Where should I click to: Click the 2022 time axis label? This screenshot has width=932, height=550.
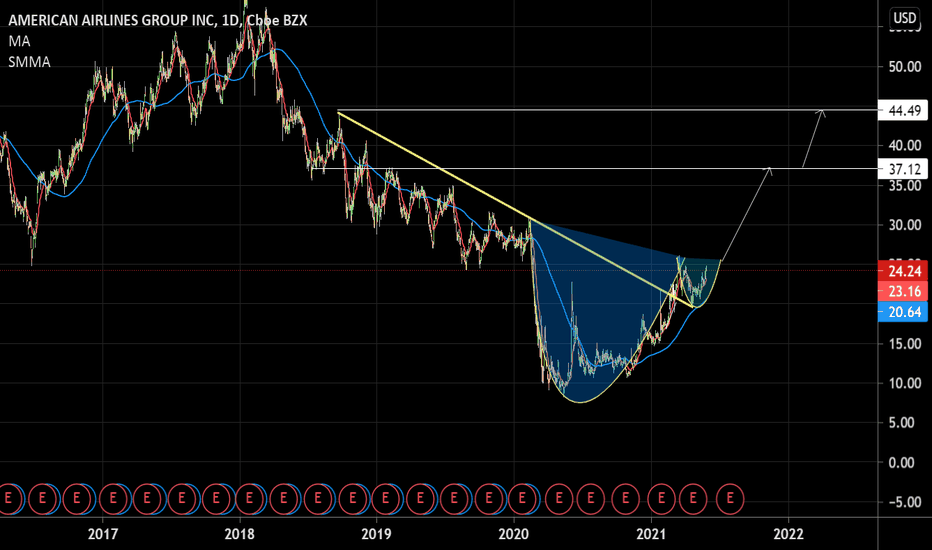click(x=788, y=534)
